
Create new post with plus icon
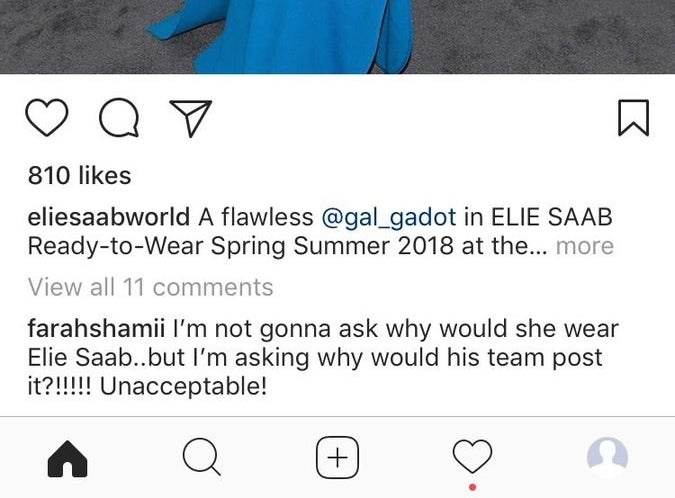tap(338, 457)
